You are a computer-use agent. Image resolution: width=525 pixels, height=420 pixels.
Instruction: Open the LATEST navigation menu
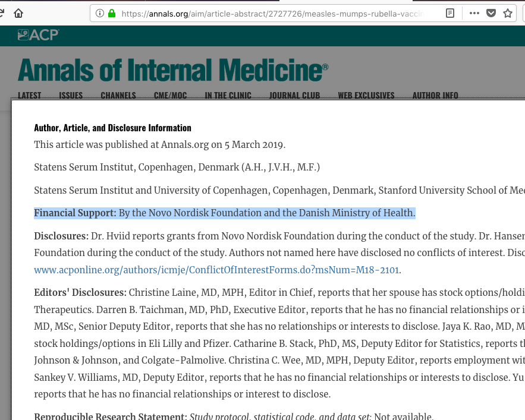pos(30,95)
